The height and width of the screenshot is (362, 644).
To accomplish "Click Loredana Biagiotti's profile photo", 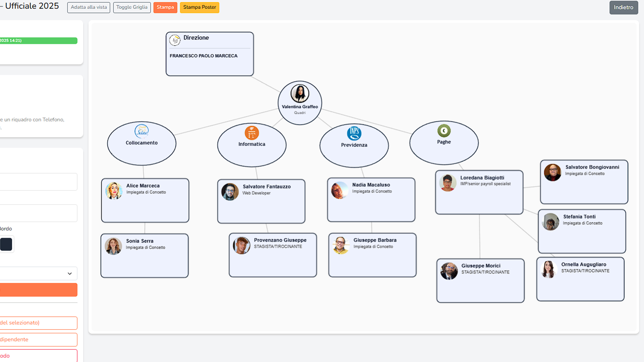I will pos(447,183).
